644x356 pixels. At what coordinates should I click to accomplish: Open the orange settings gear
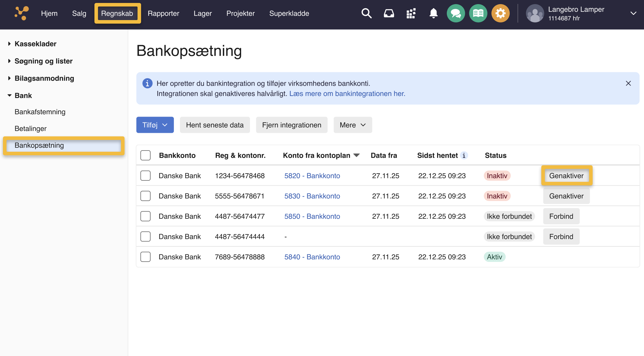click(500, 13)
